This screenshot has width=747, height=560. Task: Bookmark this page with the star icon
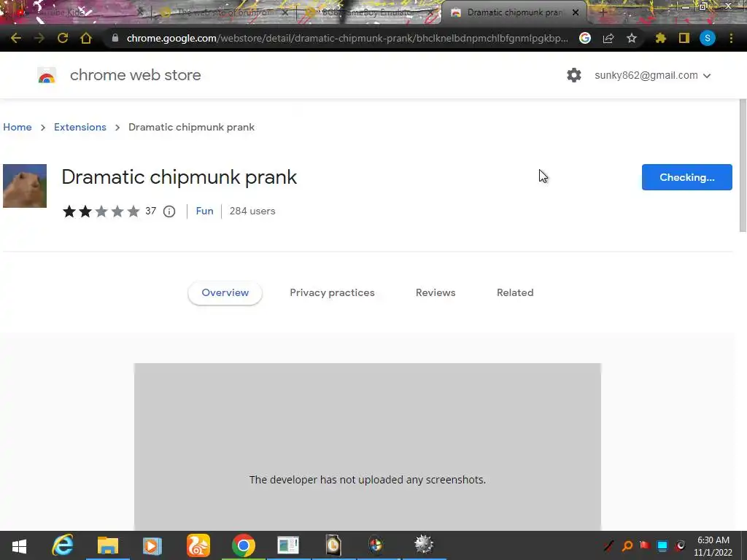click(632, 38)
